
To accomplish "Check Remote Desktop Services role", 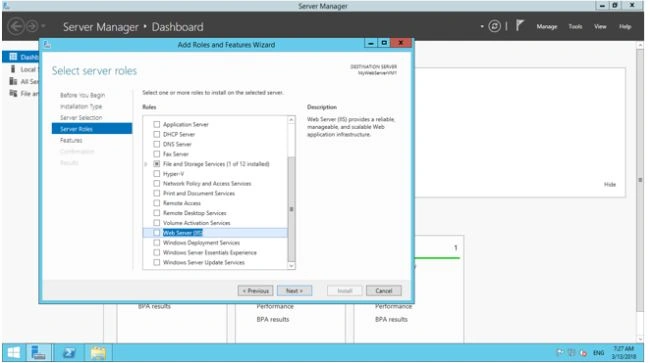I will coord(157,213).
